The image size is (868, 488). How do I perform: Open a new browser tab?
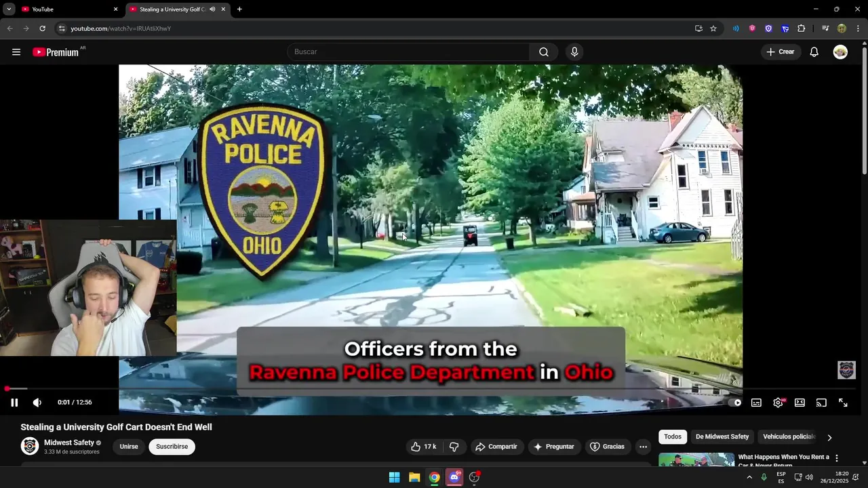[x=239, y=9]
